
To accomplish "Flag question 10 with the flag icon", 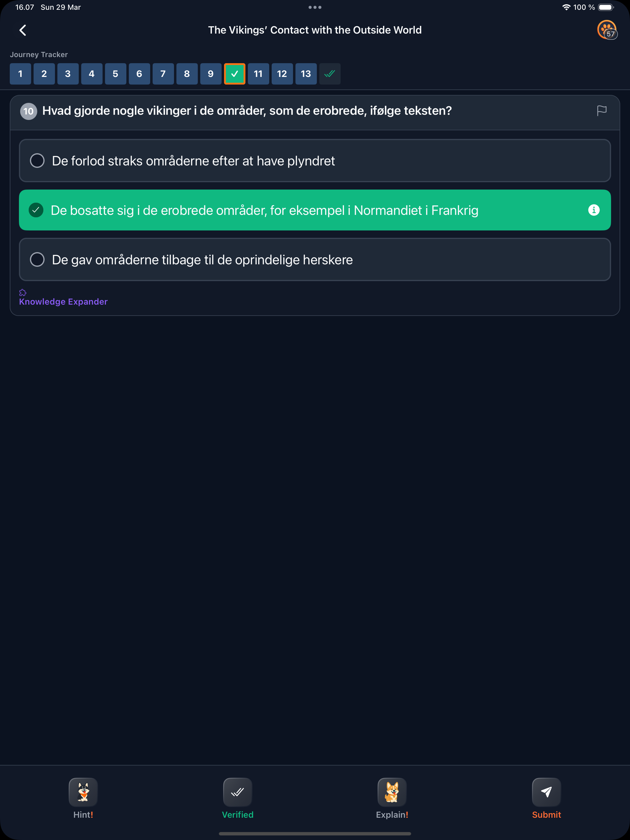I will click(x=602, y=111).
